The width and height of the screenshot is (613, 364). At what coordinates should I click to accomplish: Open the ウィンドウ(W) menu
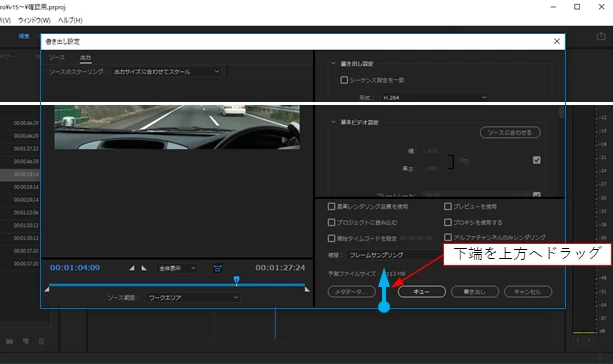(34, 20)
